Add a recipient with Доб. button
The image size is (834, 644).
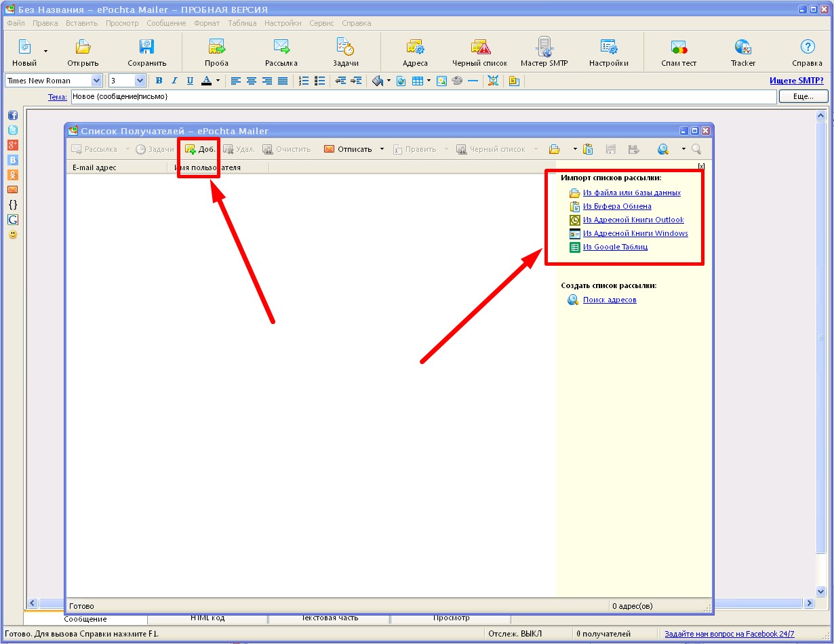tap(200, 149)
